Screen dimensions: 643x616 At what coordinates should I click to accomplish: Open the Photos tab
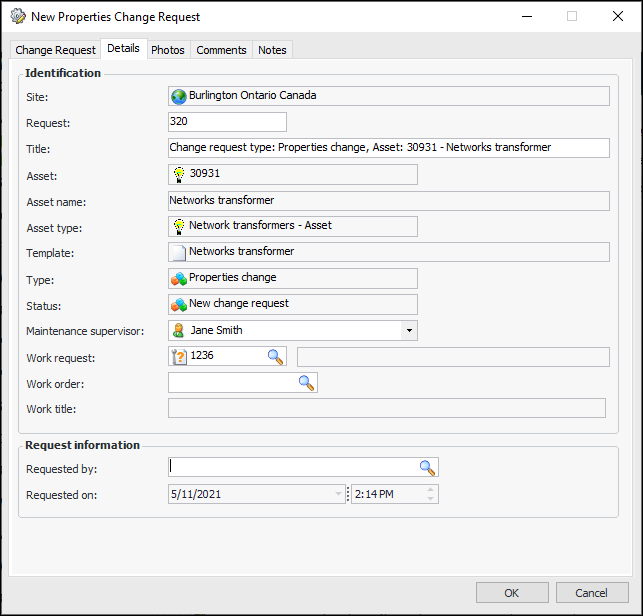(168, 50)
